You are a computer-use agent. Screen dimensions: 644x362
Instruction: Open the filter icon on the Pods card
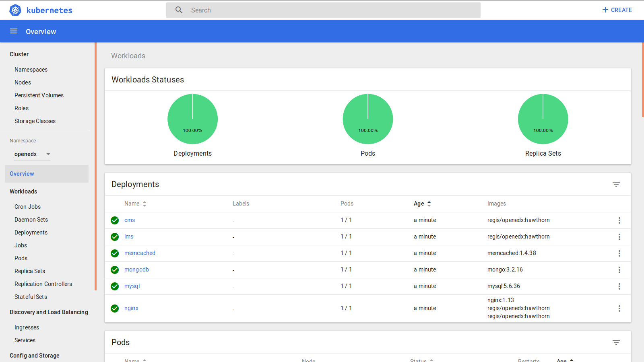616,342
